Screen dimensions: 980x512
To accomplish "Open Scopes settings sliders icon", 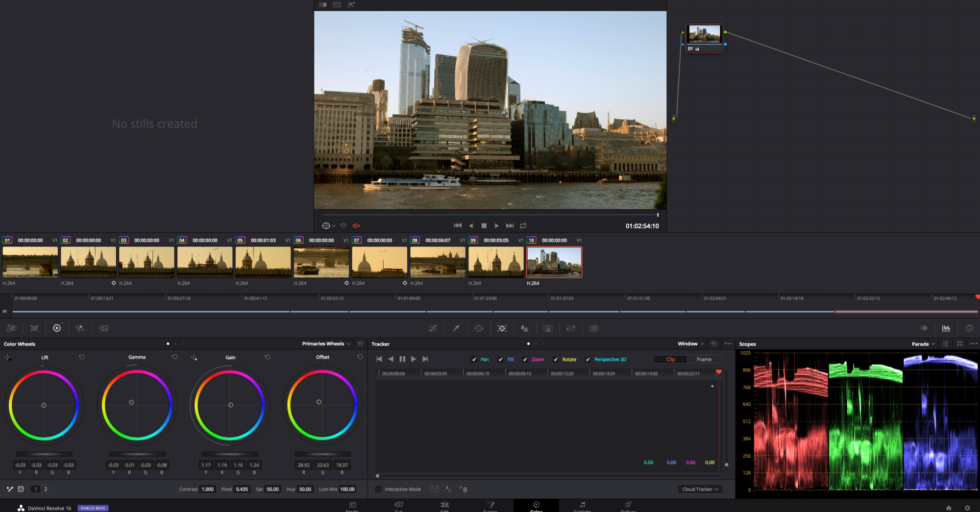I will (945, 344).
